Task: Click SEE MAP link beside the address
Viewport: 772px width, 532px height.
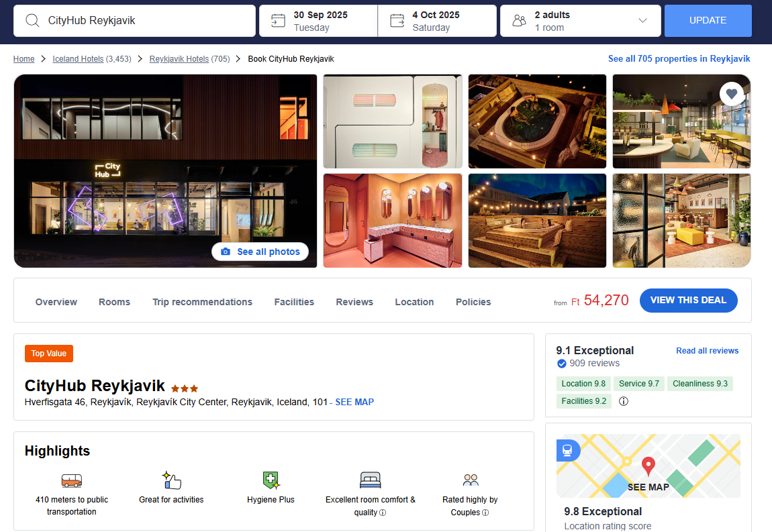Action: pyautogui.click(x=354, y=402)
